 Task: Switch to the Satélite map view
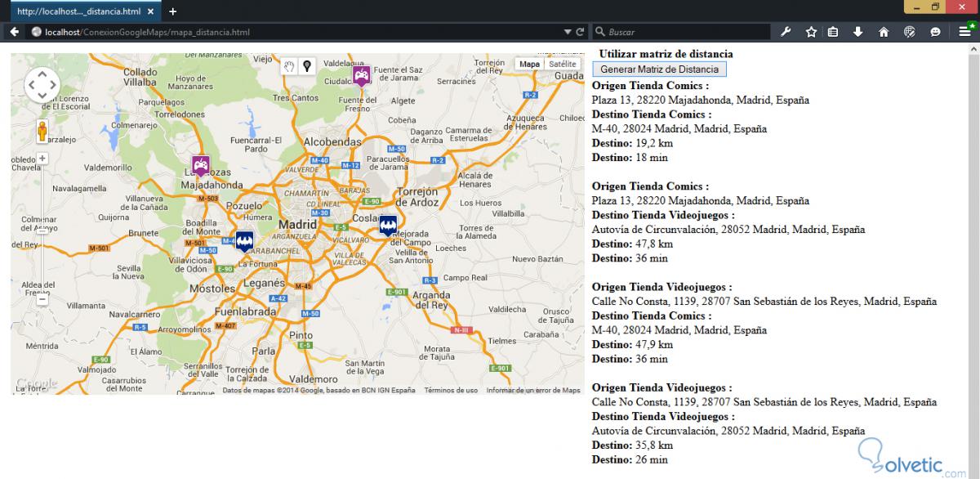pyautogui.click(x=562, y=64)
